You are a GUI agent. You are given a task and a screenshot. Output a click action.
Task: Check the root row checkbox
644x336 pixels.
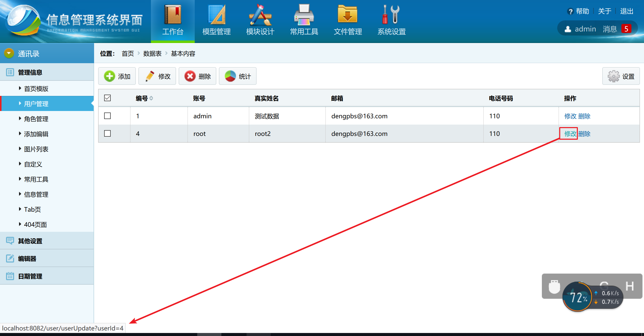coord(107,133)
